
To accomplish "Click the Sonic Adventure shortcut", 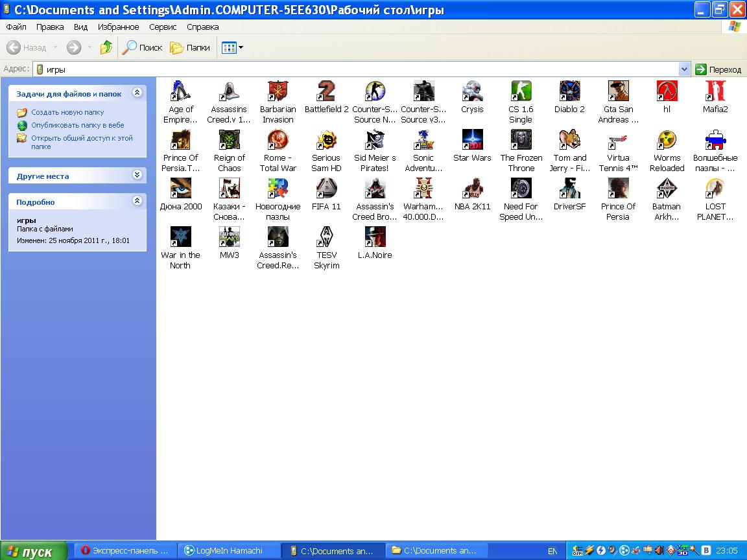I will point(423,139).
